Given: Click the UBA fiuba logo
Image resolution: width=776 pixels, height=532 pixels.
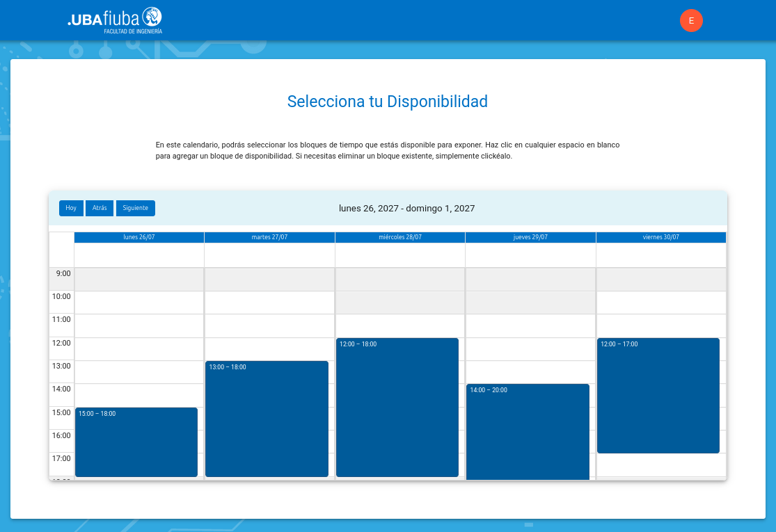Looking at the screenshot, I should click(115, 20).
